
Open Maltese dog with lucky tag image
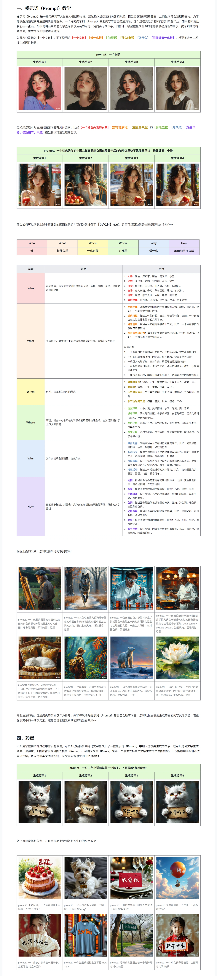[x=85, y=878]
